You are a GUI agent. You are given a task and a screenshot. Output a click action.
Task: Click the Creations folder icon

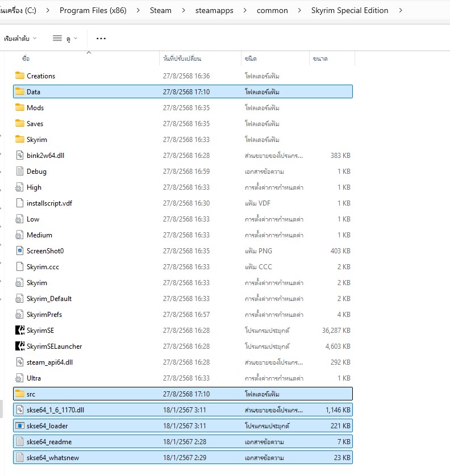(20, 76)
